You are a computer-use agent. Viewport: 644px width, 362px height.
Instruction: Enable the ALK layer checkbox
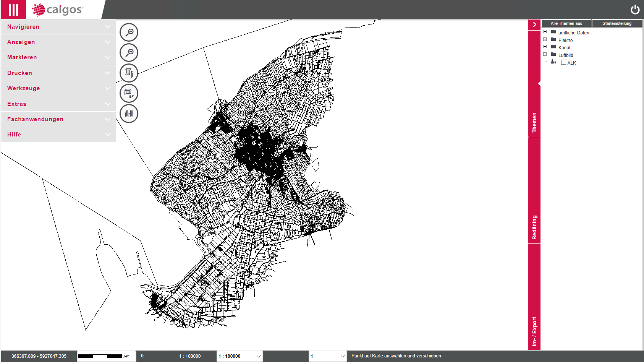pos(563,62)
